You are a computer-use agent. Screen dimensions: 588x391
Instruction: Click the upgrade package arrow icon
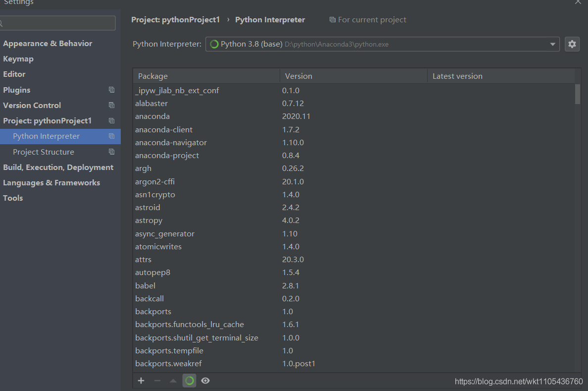pos(173,381)
